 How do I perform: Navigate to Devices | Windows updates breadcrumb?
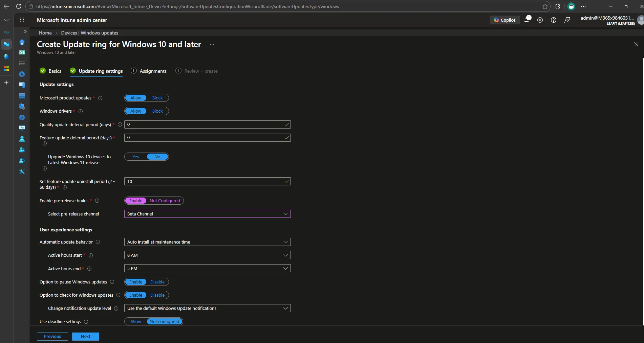pos(90,33)
